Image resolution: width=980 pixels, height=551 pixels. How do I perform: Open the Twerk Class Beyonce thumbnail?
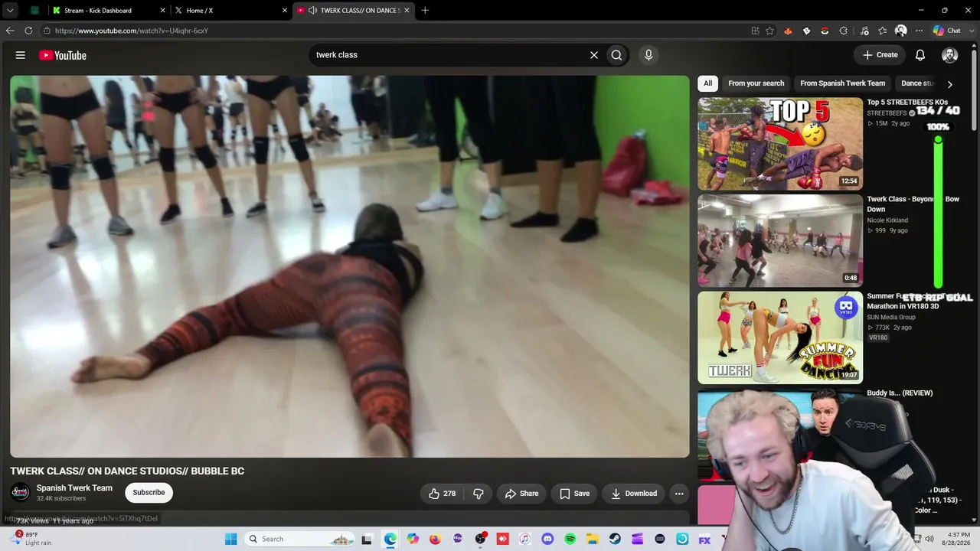(780, 241)
